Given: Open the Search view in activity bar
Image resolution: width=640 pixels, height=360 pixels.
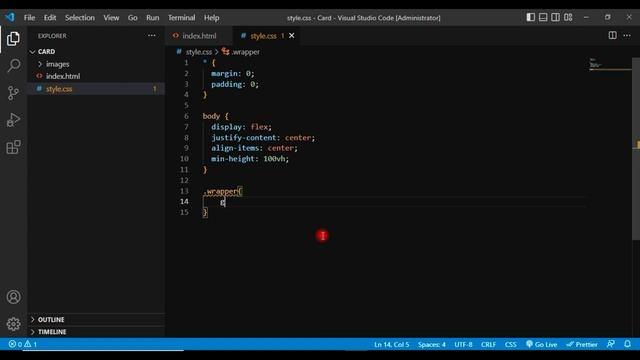Looking at the screenshot, I should [x=13, y=65].
